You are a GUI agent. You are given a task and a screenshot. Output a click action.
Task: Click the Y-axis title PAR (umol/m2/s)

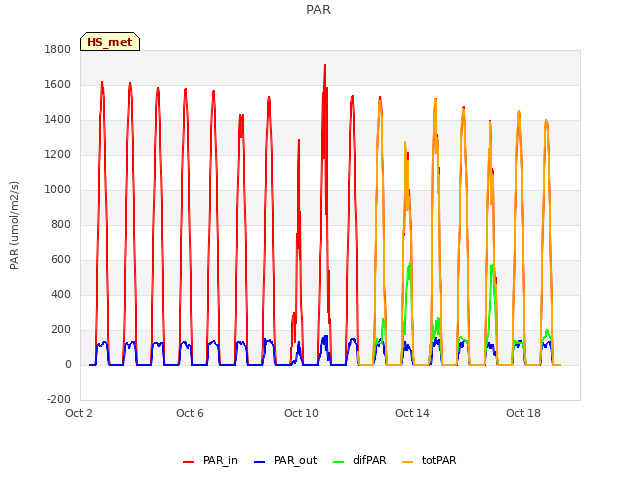click(14, 225)
